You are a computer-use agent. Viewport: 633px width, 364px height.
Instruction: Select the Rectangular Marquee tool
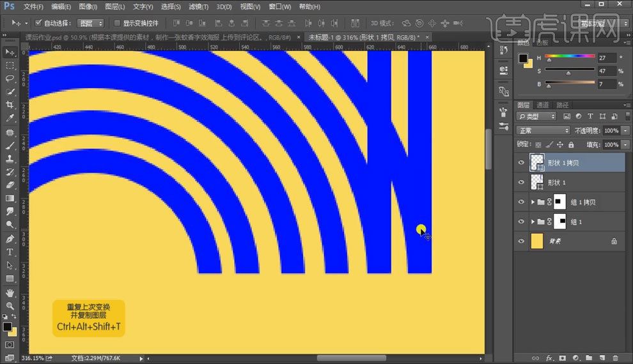pyautogui.click(x=10, y=65)
